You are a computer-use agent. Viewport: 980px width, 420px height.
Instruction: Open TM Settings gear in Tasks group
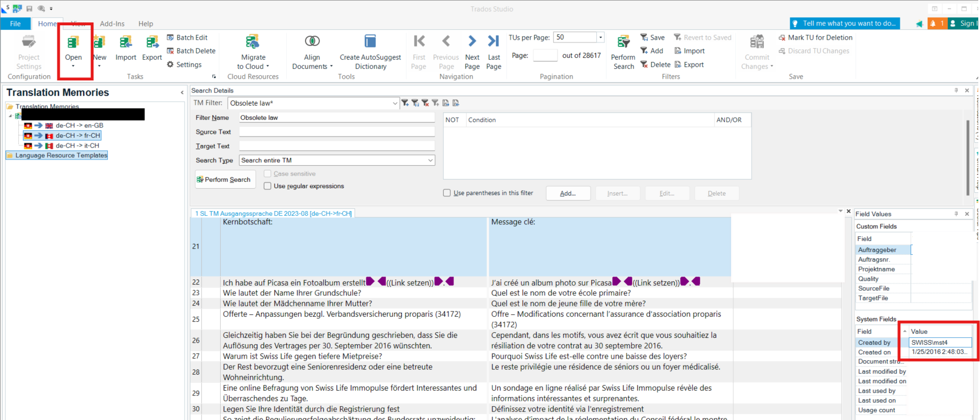coord(184,64)
